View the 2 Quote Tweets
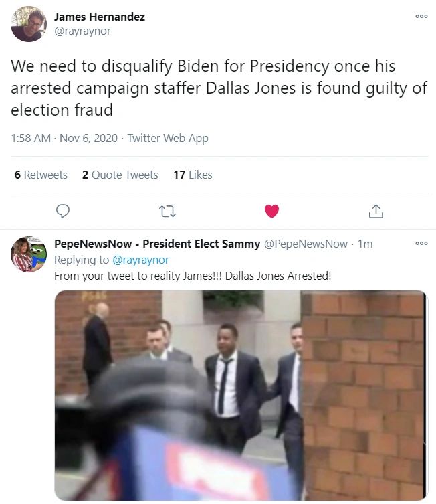 (x=120, y=175)
